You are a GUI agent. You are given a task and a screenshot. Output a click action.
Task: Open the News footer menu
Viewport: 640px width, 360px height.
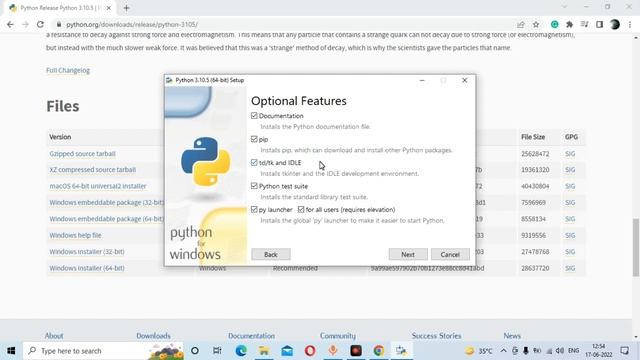[512, 336]
